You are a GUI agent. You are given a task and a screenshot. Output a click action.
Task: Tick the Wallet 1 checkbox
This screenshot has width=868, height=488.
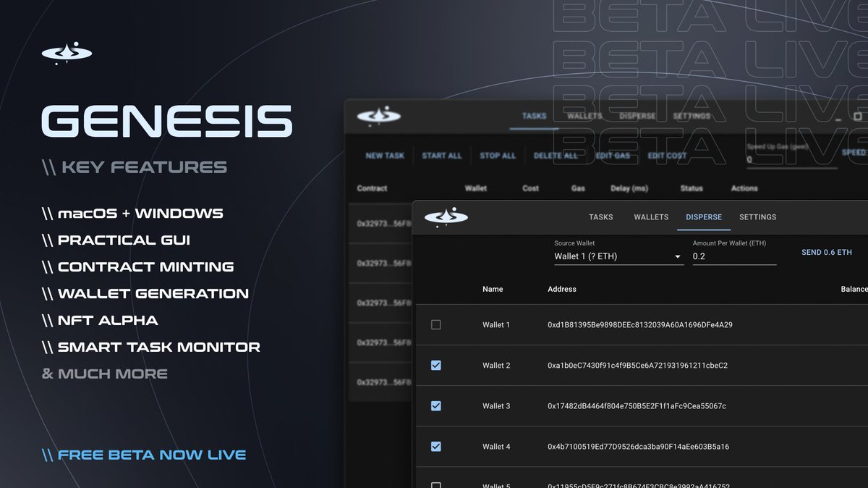(x=435, y=325)
